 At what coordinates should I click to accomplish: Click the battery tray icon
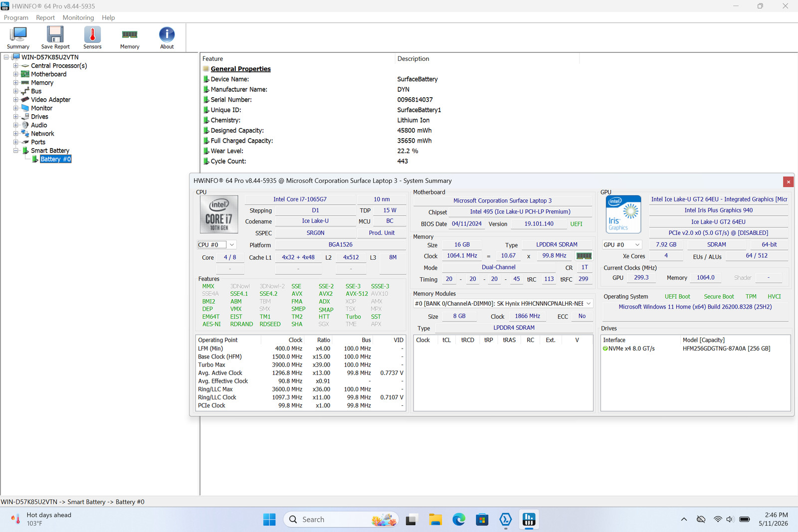click(x=745, y=520)
